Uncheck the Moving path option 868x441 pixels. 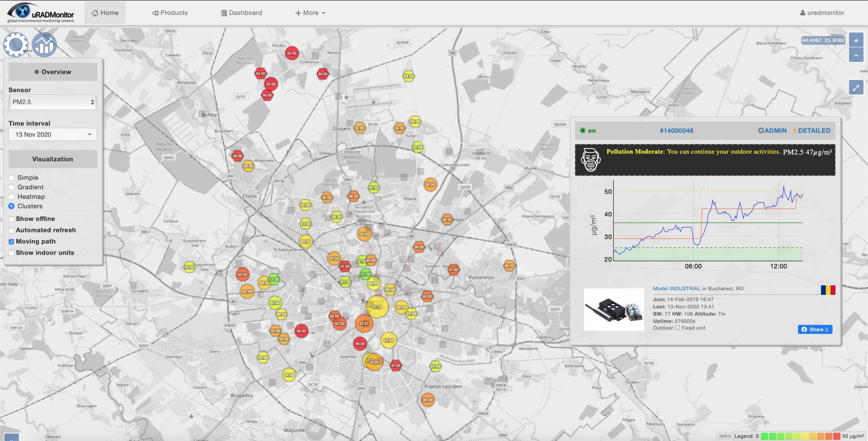[x=11, y=242]
